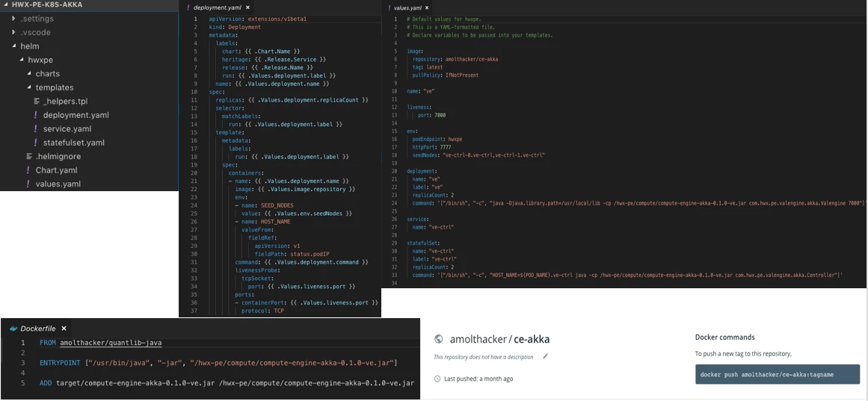The width and height of the screenshot is (868, 401).
Task: Click the ENTRYPOINT line in the Dockerfile
Action: pyautogui.click(x=218, y=363)
